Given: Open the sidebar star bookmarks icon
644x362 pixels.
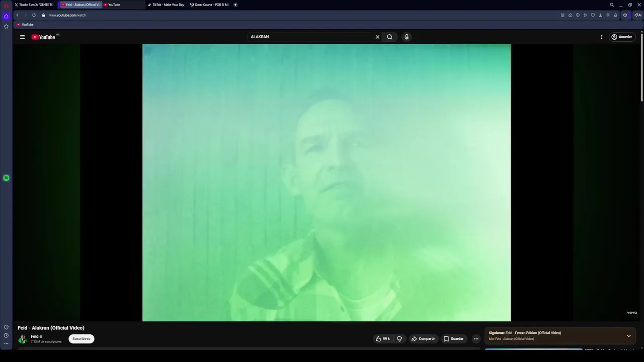Looking at the screenshot, I should 6,26.
